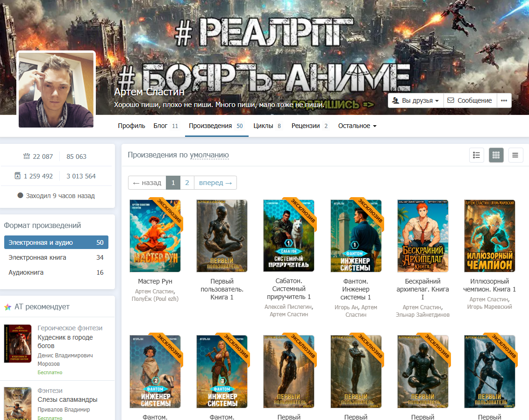Open the Мастер Рун book cover
529x420 pixels.
[155, 236]
